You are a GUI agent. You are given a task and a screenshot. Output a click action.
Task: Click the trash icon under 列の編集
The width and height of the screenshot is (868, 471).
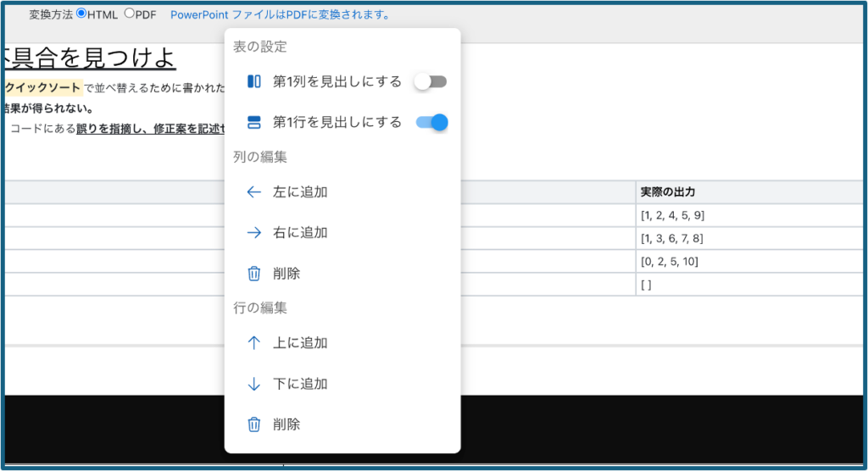[254, 274]
